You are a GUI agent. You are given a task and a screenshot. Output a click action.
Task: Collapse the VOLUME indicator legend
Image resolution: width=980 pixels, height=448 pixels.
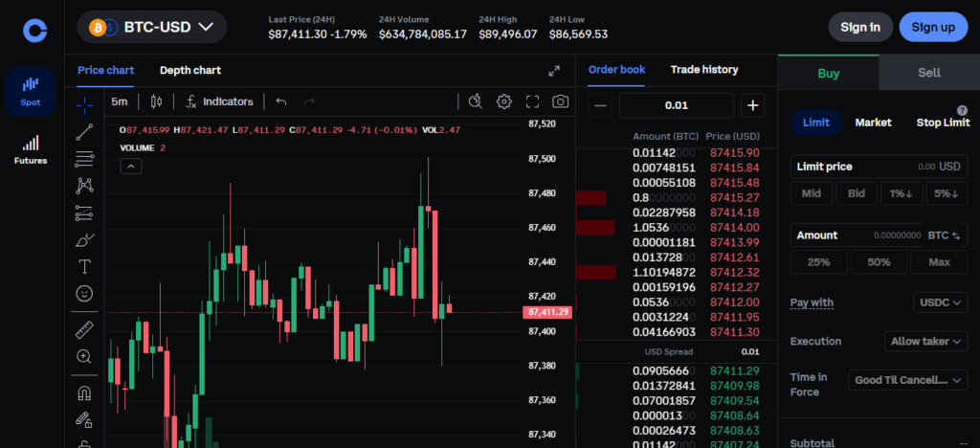click(x=131, y=167)
